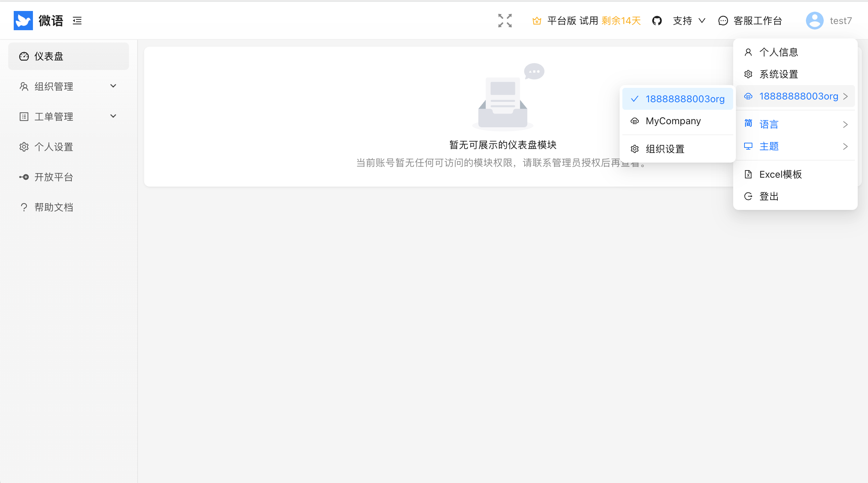The width and height of the screenshot is (868, 483).
Task: Click the 暂无可展示的仪表盘模块 heading
Action: pos(503,145)
